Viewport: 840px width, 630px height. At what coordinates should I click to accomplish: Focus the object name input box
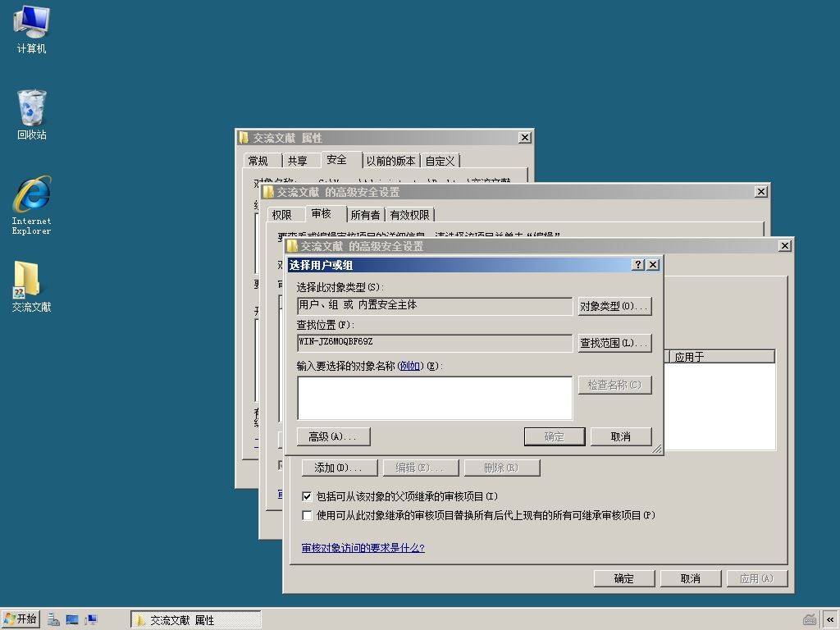[x=435, y=398]
